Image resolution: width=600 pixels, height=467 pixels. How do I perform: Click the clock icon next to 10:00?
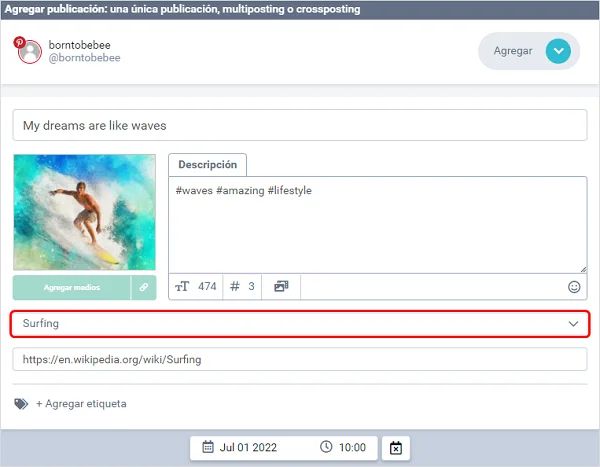(x=327, y=447)
